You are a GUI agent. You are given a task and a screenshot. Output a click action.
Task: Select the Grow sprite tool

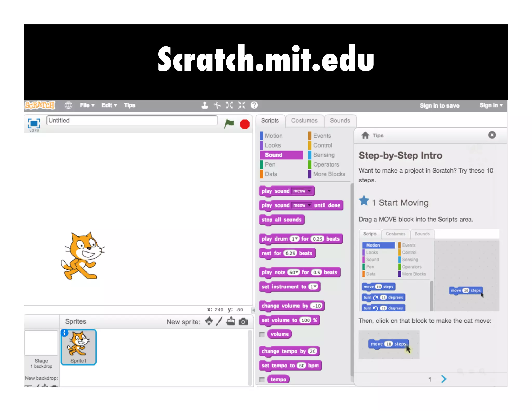point(229,105)
